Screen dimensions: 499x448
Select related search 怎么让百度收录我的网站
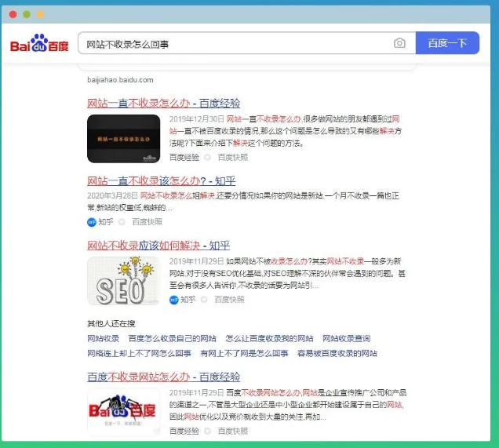[269, 339]
